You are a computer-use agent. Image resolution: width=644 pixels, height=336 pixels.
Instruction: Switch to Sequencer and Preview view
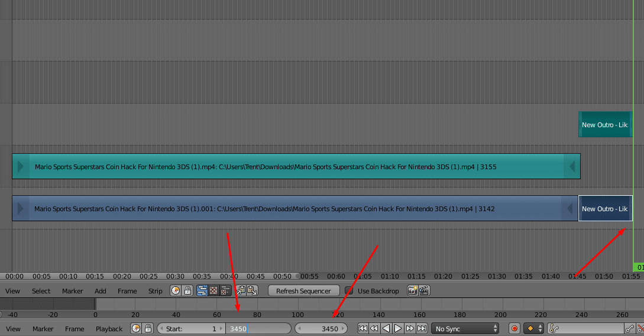225,291
